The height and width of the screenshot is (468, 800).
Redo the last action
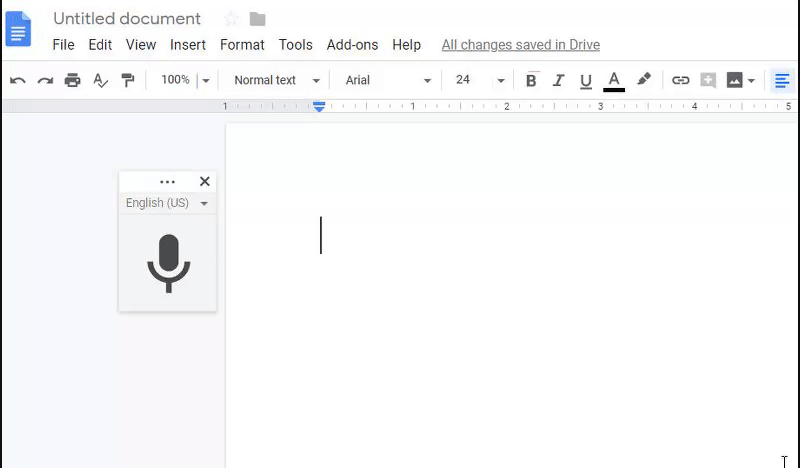45,80
